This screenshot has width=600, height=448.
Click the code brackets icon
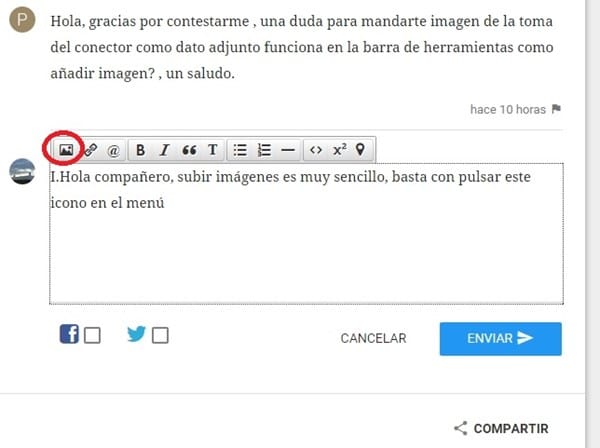[x=316, y=150]
